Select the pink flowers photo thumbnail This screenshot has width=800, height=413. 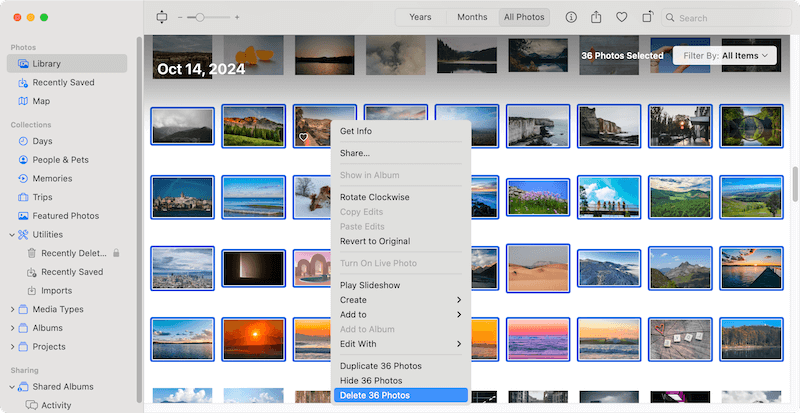[x=538, y=197]
